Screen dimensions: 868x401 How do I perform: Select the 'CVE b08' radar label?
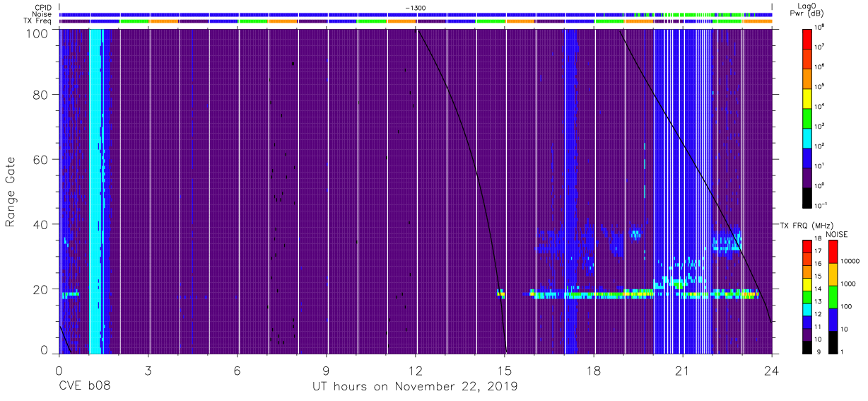coord(84,386)
